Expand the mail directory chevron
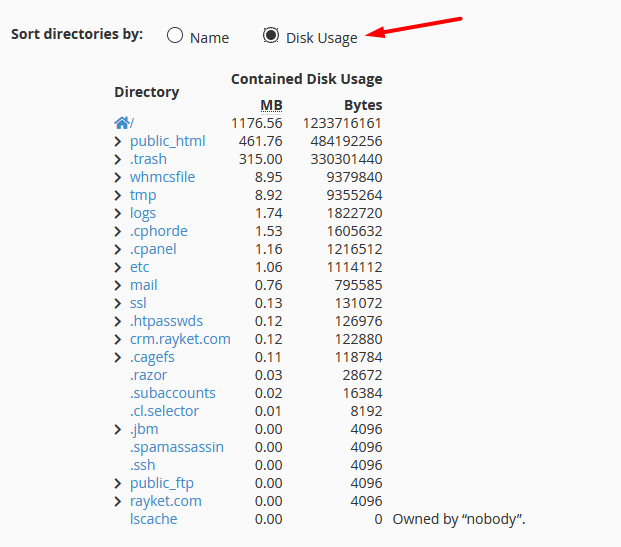The height and width of the screenshot is (547, 621). pos(118,285)
